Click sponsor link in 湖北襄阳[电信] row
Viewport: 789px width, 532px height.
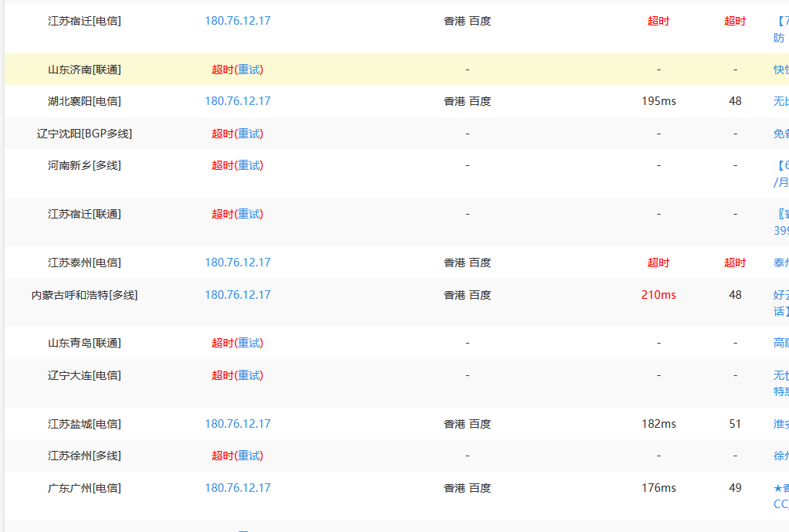click(x=781, y=101)
